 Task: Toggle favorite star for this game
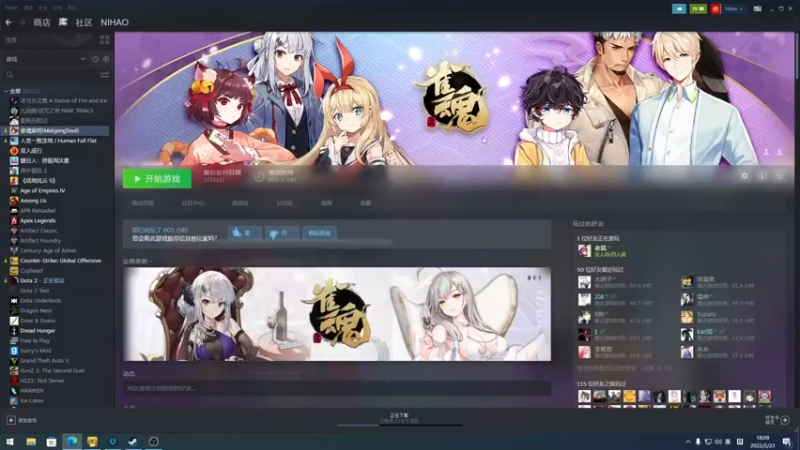779,176
